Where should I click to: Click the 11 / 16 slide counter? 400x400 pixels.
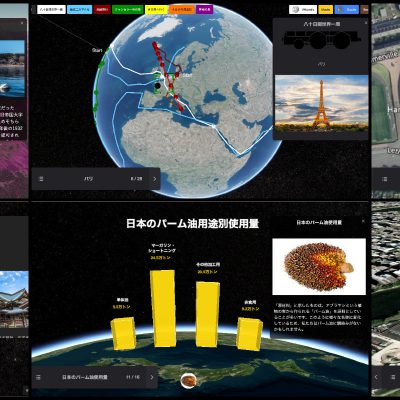tap(133, 377)
